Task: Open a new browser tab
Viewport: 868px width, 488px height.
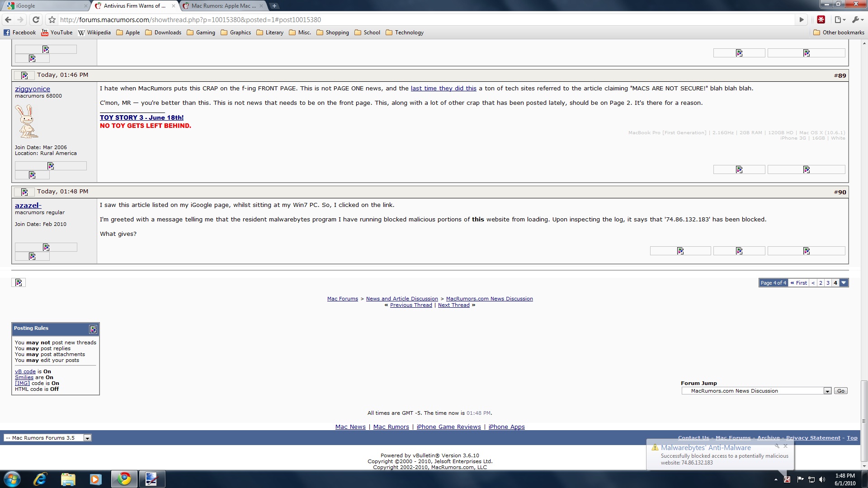Action: point(274,6)
